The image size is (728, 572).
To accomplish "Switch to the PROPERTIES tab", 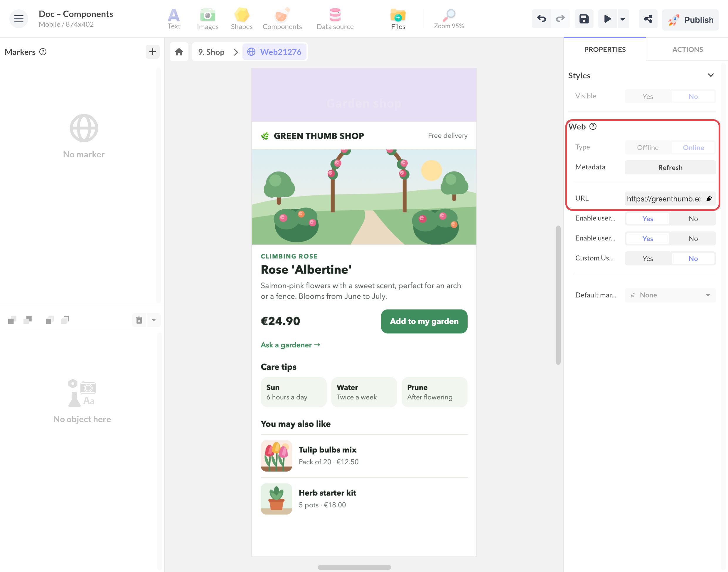I will (x=604, y=49).
